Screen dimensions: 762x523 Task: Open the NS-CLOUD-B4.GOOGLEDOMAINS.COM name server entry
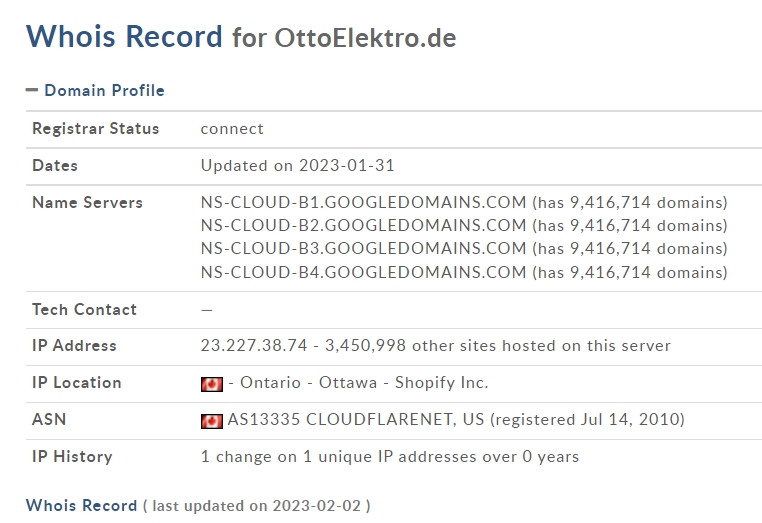click(x=364, y=272)
